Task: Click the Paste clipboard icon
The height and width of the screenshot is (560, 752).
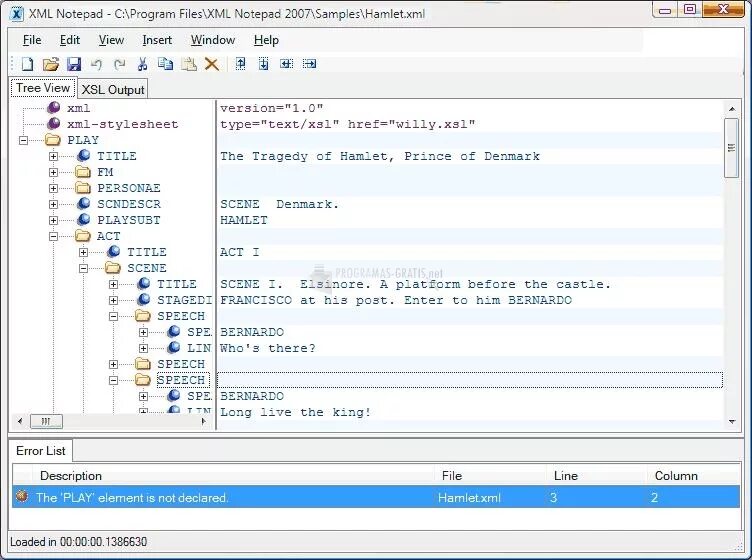Action: click(x=188, y=64)
